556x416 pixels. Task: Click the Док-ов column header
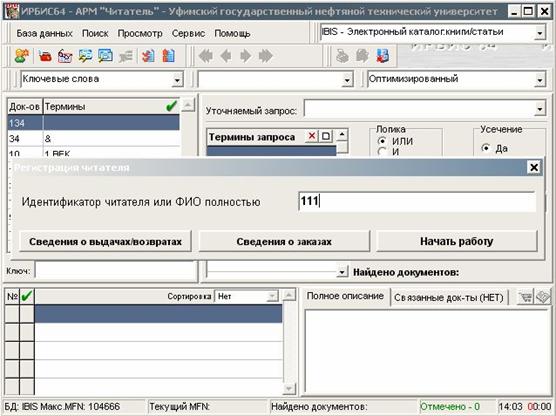tap(24, 106)
